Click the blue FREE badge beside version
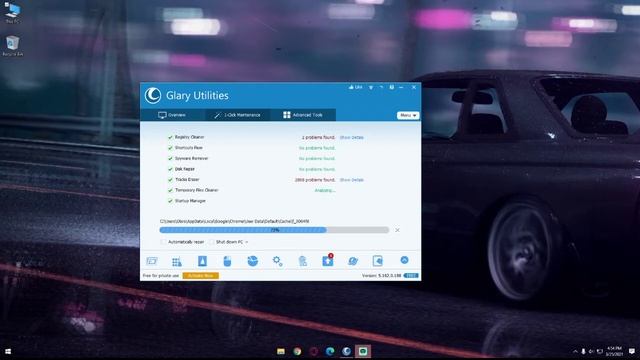 click(411, 276)
